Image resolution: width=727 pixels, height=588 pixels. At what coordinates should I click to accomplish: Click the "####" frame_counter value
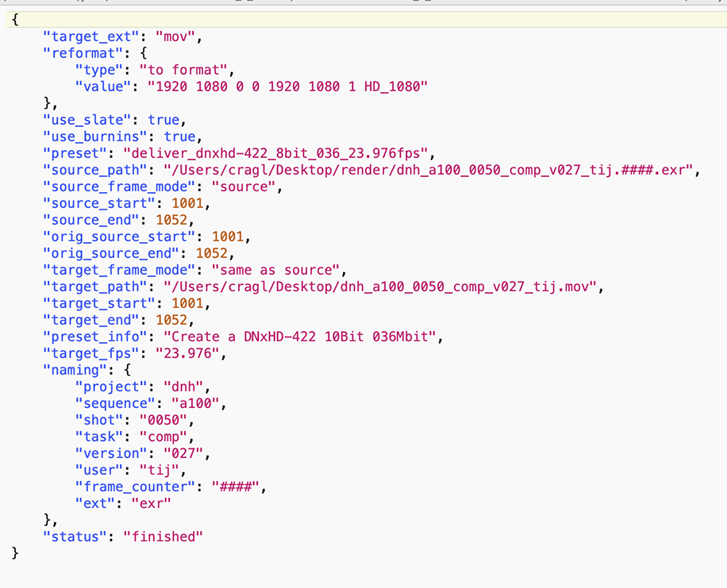click(235, 486)
